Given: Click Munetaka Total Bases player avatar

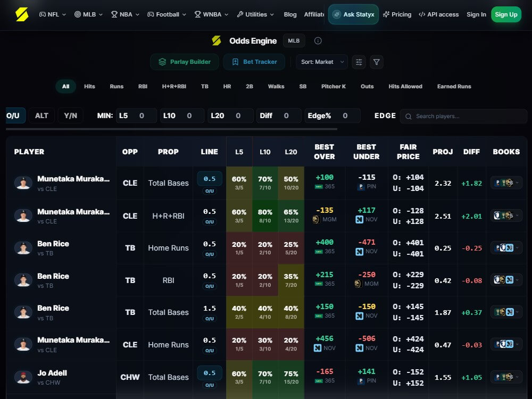Looking at the screenshot, I should [x=23, y=183].
